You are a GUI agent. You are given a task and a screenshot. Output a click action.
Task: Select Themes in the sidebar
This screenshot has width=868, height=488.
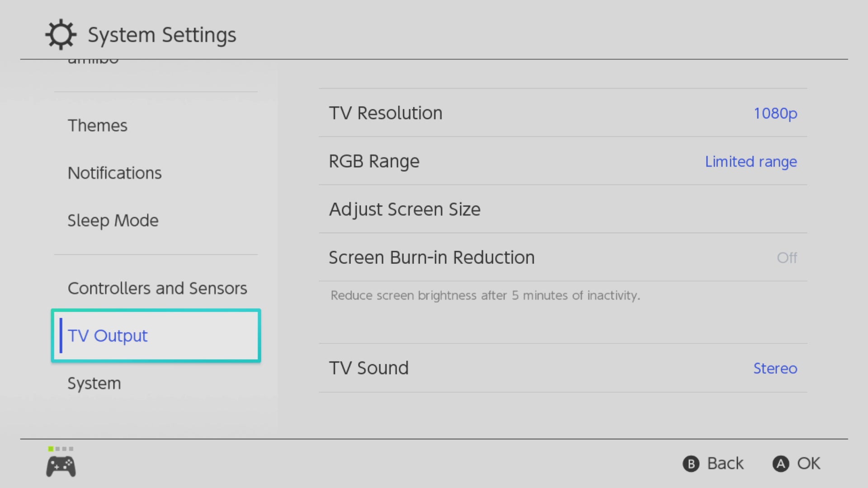[98, 126]
